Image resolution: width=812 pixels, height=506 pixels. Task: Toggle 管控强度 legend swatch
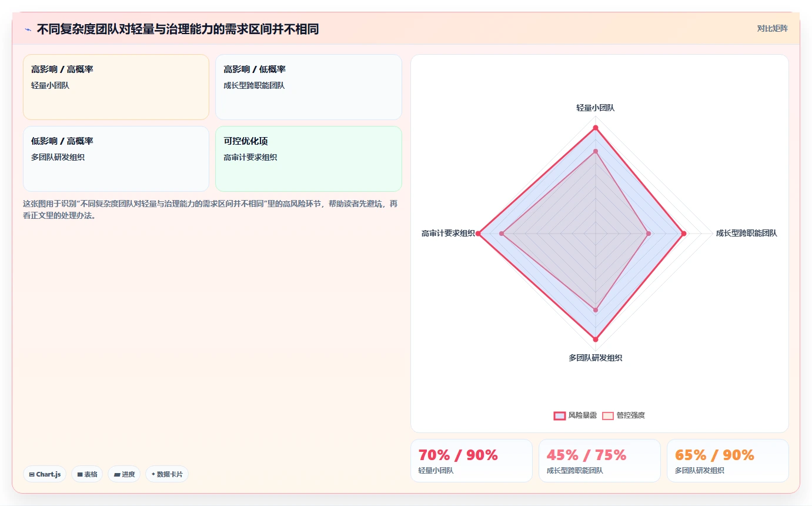click(x=608, y=415)
